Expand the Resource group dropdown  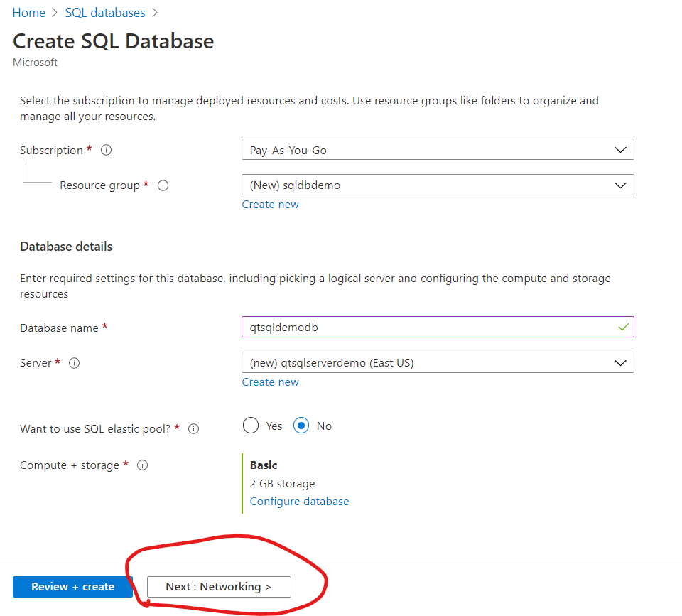pyautogui.click(x=437, y=185)
